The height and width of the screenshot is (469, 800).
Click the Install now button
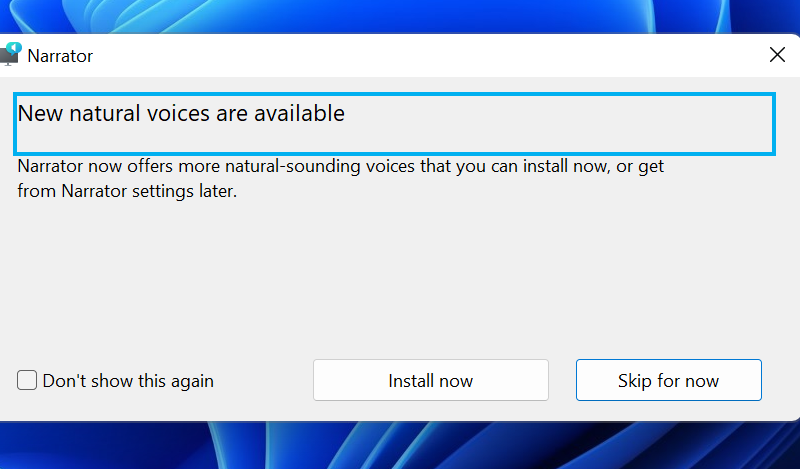coord(431,380)
